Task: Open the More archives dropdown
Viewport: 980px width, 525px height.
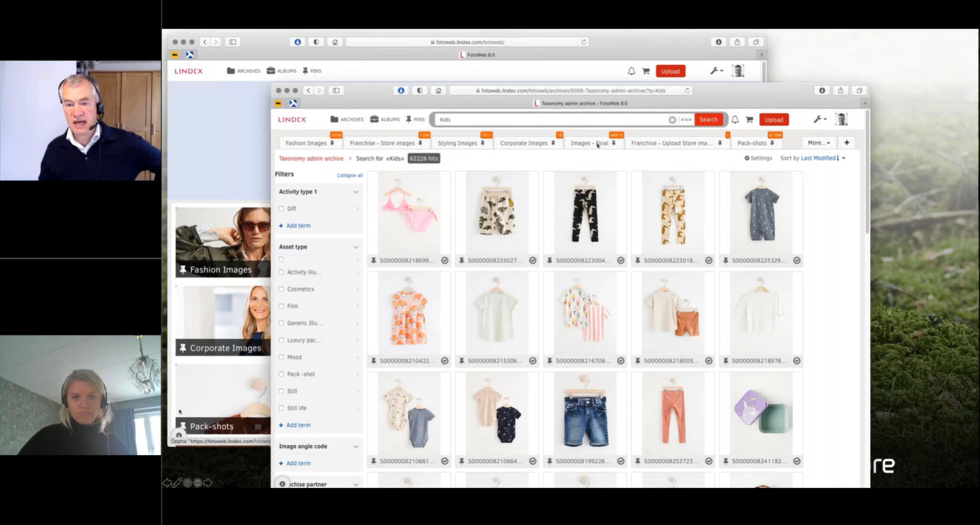Action: pyautogui.click(x=818, y=142)
